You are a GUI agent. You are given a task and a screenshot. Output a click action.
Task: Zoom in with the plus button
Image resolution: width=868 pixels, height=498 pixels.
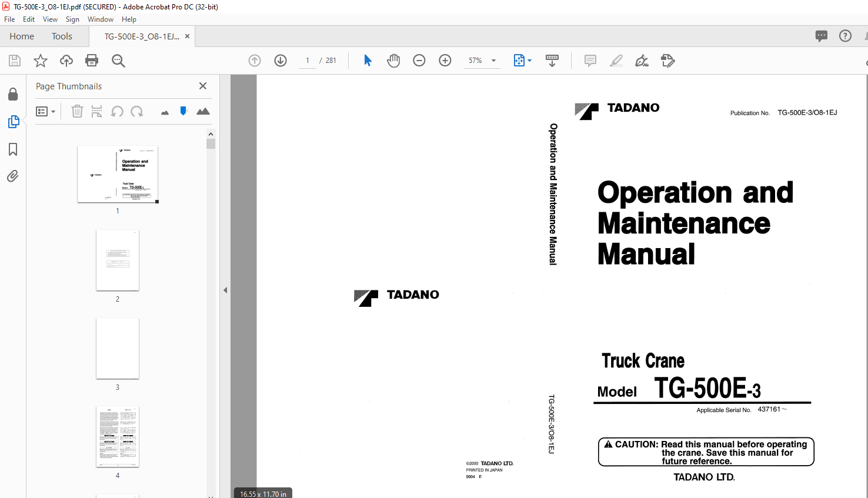(445, 61)
